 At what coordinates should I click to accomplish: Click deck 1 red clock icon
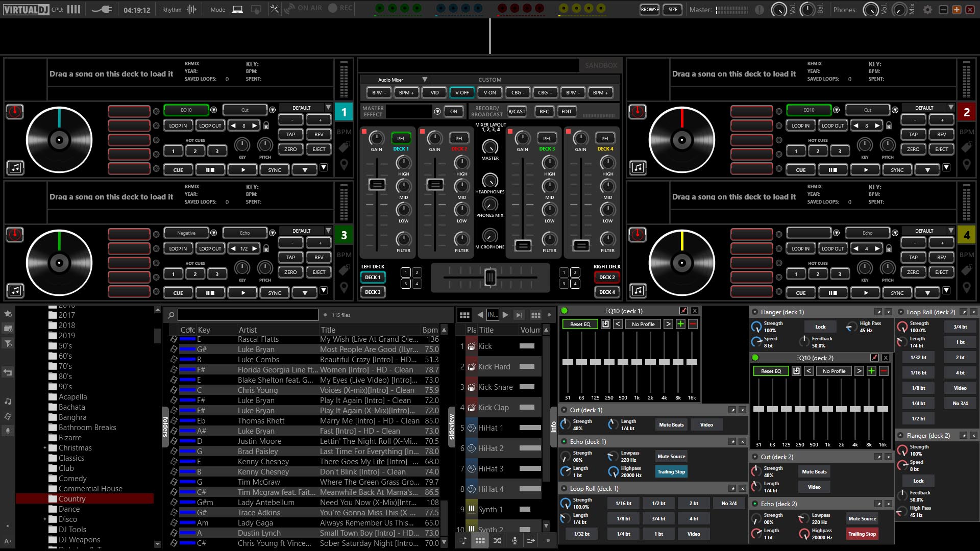[x=15, y=111]
